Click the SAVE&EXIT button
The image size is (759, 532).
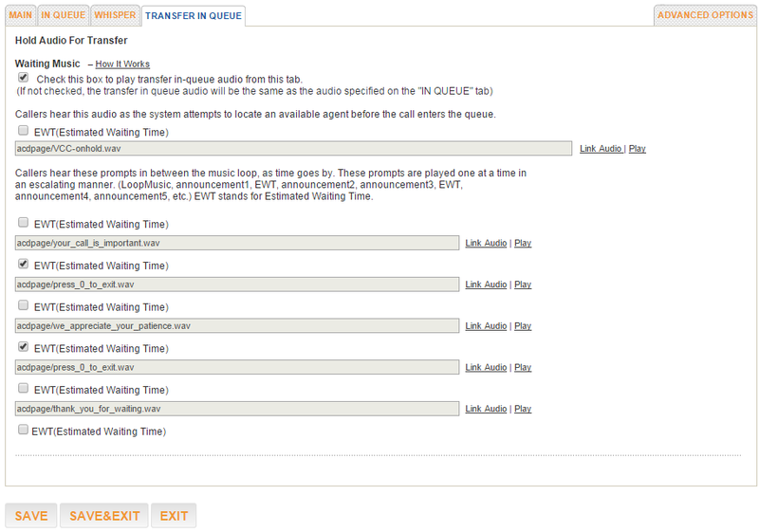pos(104,516)
